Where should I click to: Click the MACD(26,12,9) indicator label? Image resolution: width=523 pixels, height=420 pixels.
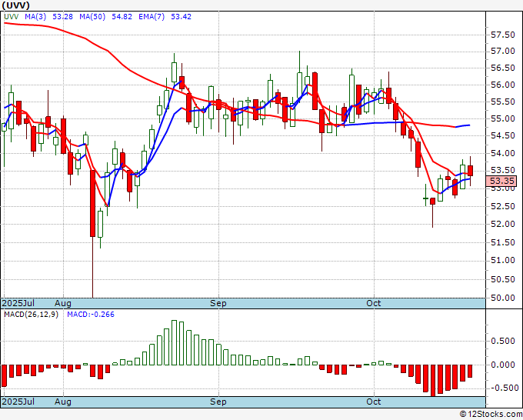pos(31,315)
